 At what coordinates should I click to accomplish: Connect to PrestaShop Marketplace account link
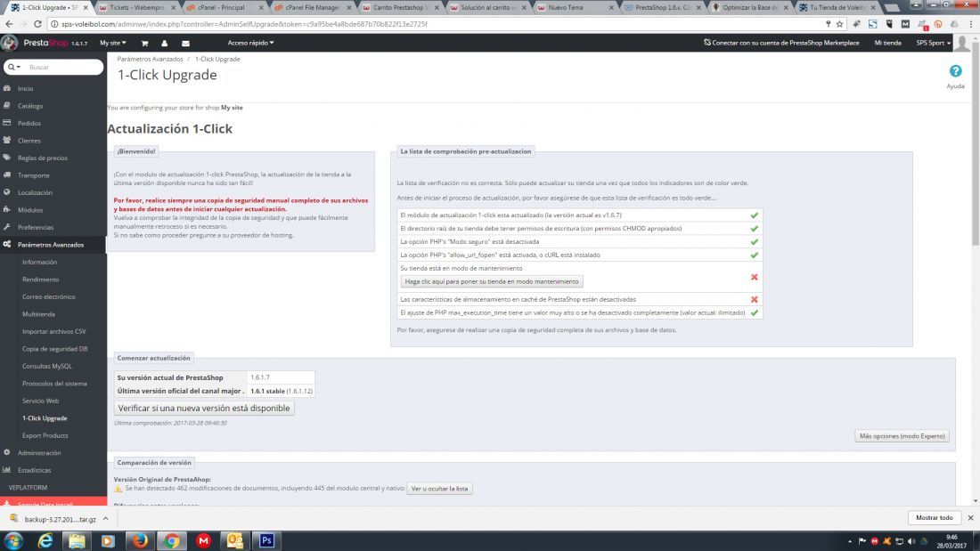(781, 43)
